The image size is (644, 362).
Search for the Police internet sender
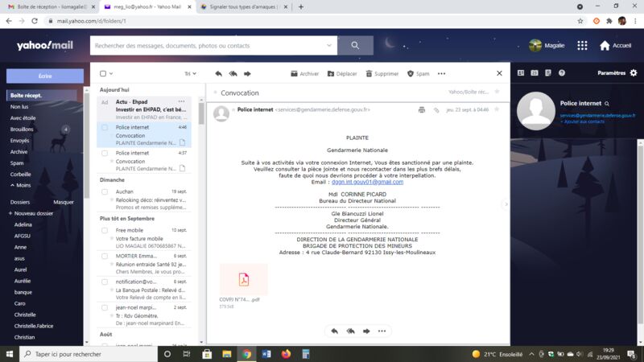(x=607, y=104)
